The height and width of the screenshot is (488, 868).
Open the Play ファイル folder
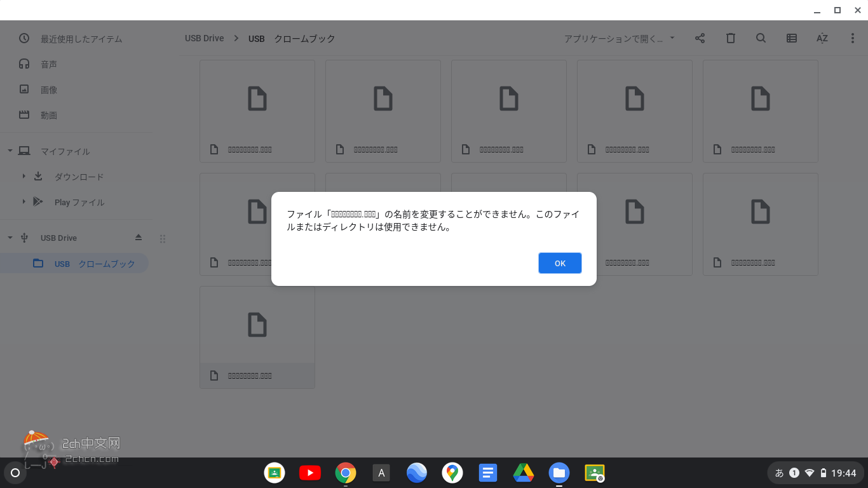point(79,202)
